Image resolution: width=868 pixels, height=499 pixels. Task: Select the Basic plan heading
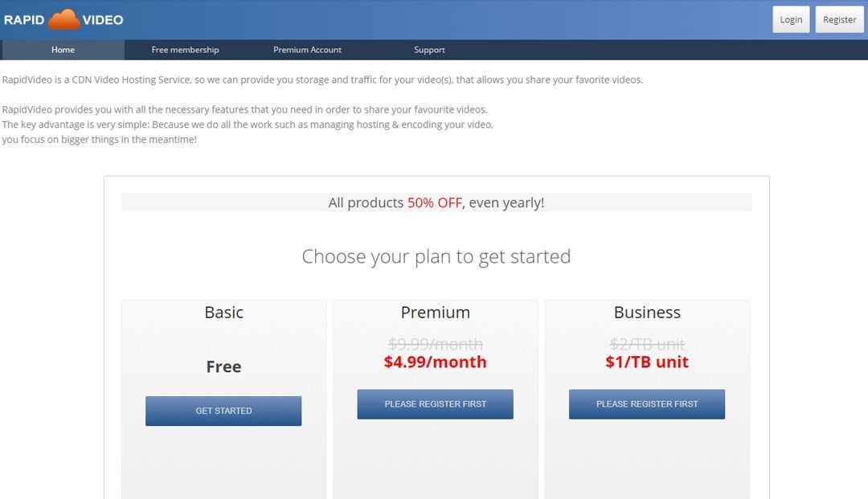(223, 313)
